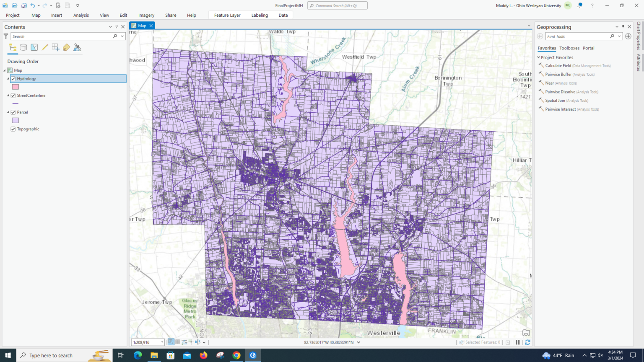
Task: Collapse the Parcel layer in Contents
Action: pyautogui.click(x=8, y=112)
